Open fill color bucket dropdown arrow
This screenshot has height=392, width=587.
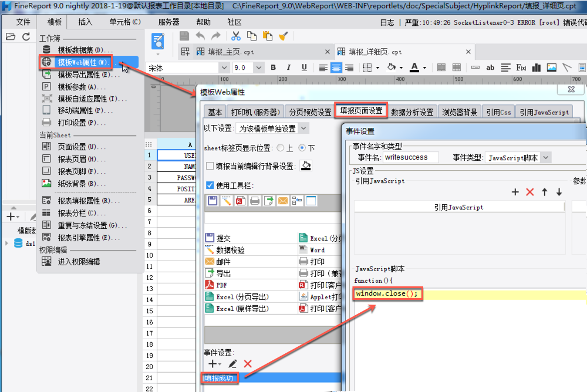coord(401,68)
